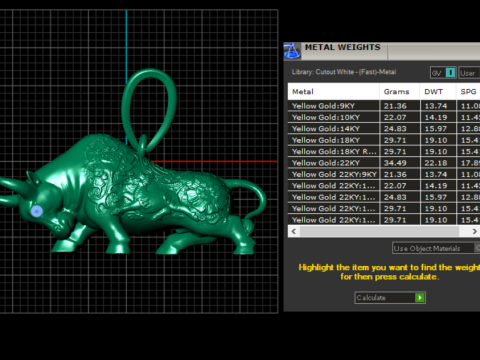Select the large loop bail above bull
The image size is (480, 360).
(149, 110)
